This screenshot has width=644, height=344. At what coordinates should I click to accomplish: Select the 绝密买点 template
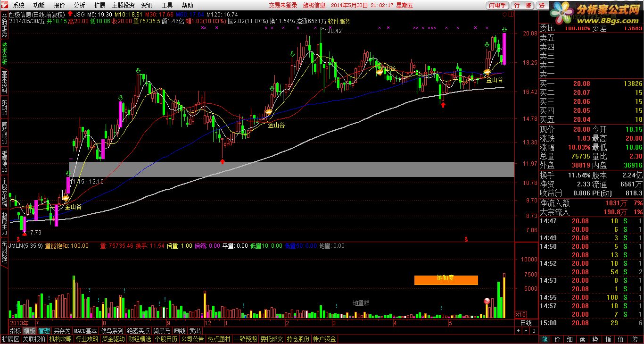[x=138, y=331]
